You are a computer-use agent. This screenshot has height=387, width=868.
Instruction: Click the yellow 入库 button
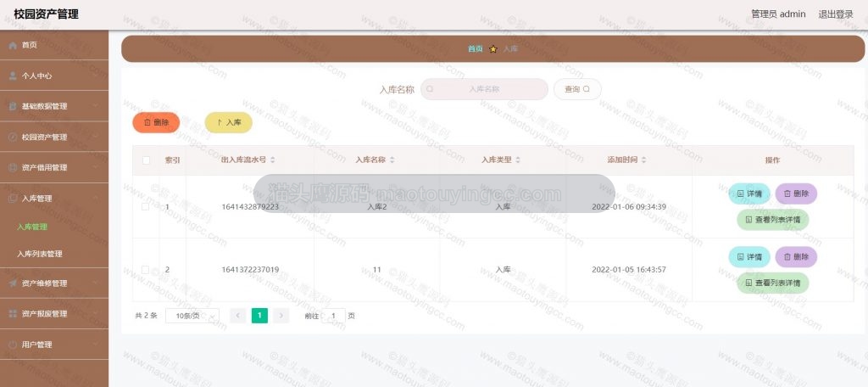pyautogui.click(x=229, y=122)
